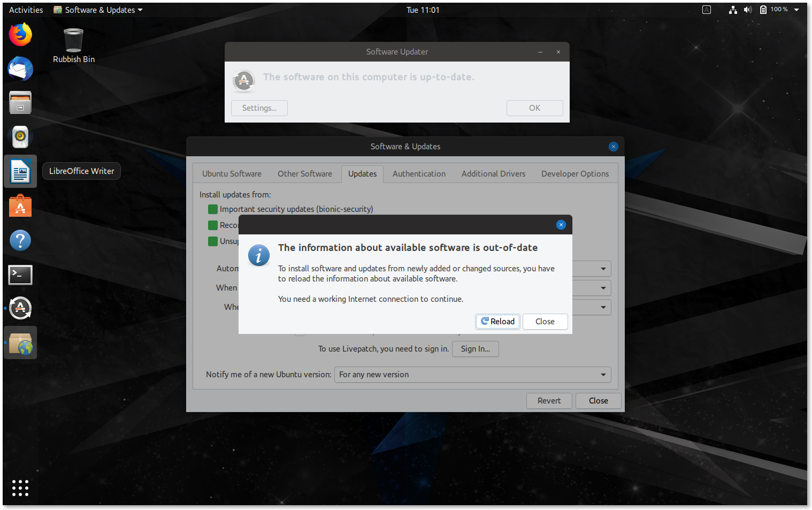Switch to the Other Software tab

point(305,174)
